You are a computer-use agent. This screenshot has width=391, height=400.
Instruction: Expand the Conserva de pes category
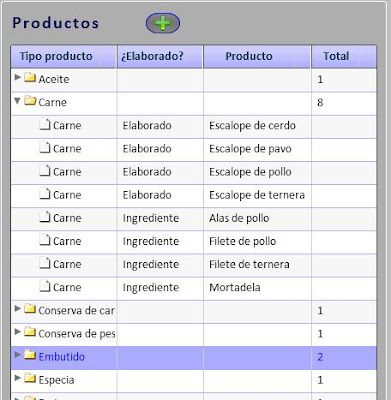tap(18, 332)
